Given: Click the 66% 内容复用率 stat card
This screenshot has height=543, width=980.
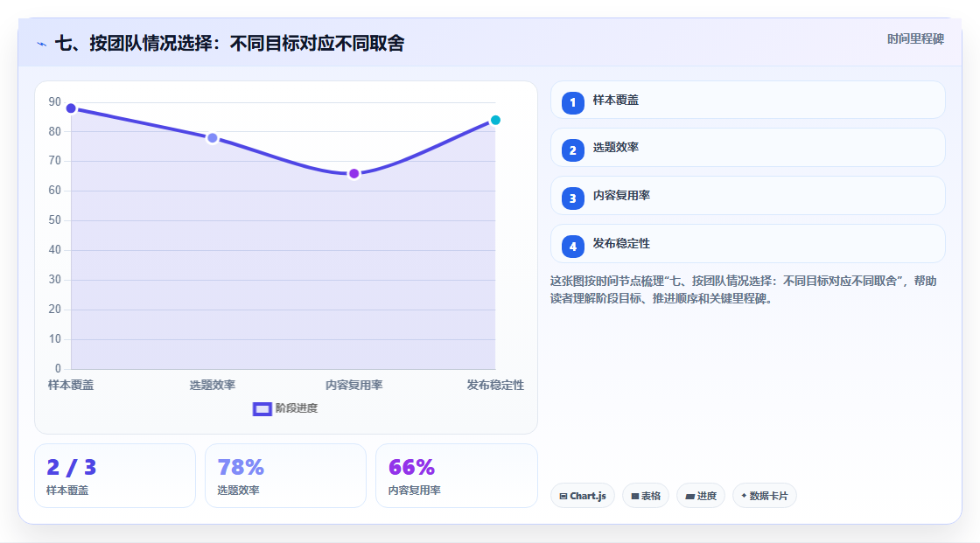Looking at the screenshot, I should (456, 476).
